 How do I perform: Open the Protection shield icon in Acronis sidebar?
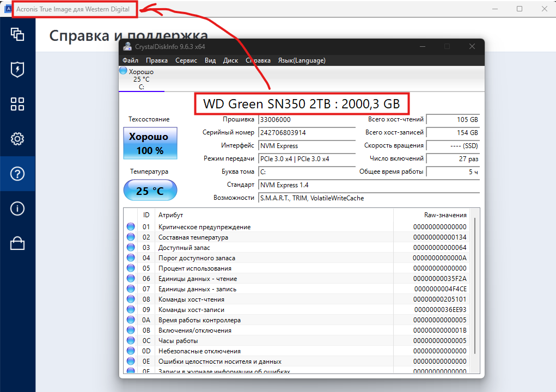(17, 69)
